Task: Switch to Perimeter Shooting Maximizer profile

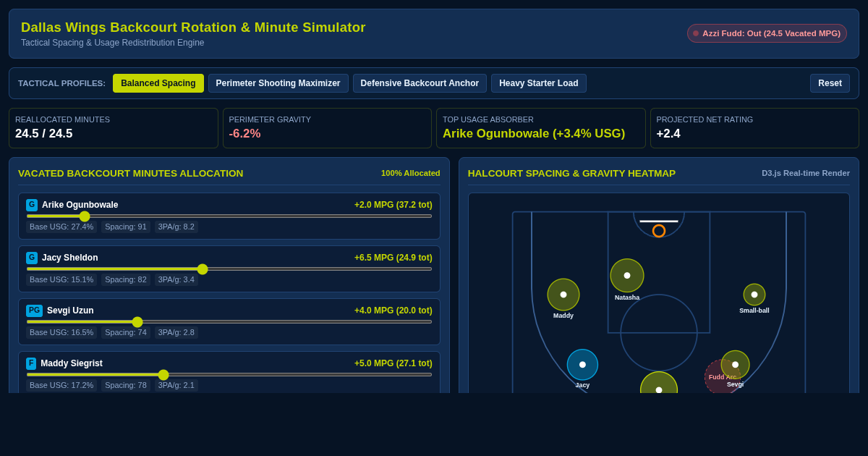Action: [x=278, y=83]
